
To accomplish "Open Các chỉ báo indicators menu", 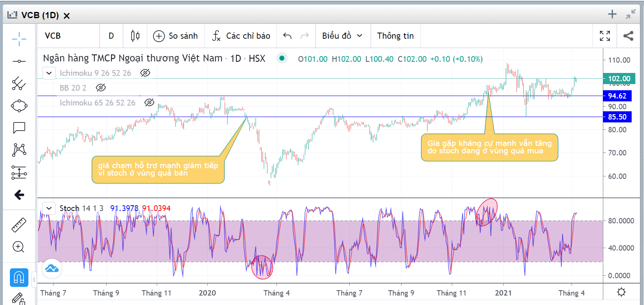I will click(241, 36).
